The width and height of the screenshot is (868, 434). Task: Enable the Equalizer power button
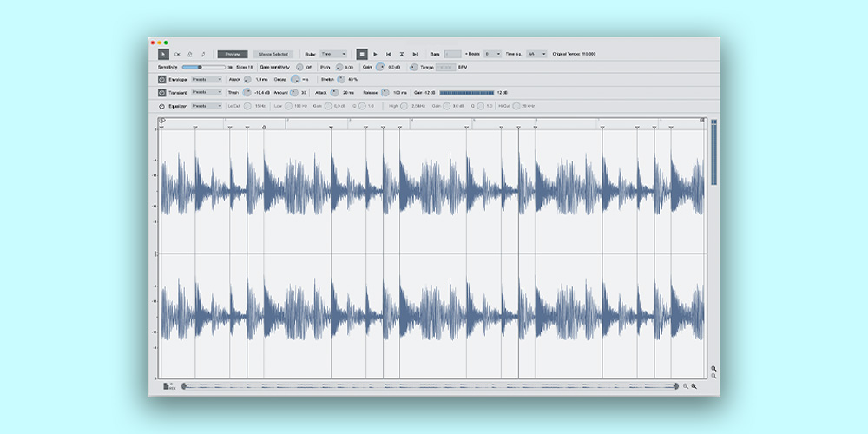pos(162,106)
